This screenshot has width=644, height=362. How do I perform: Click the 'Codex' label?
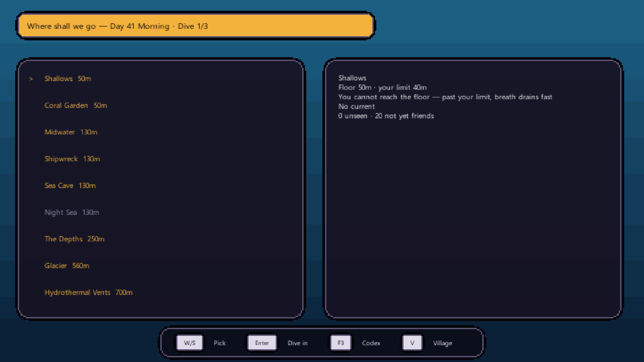pos(371,343)
